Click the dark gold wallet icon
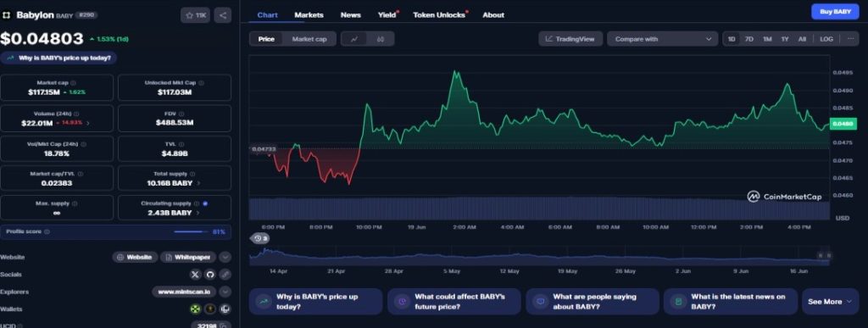Image resolution: width=868 pixels, height=328 pixels. [210, 309]
